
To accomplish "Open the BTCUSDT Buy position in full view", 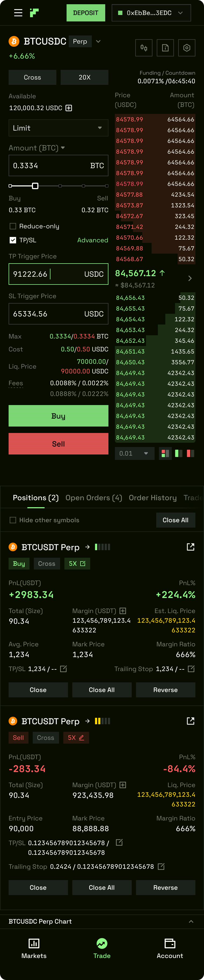I will pyautogui.click(x=190, y=547).
